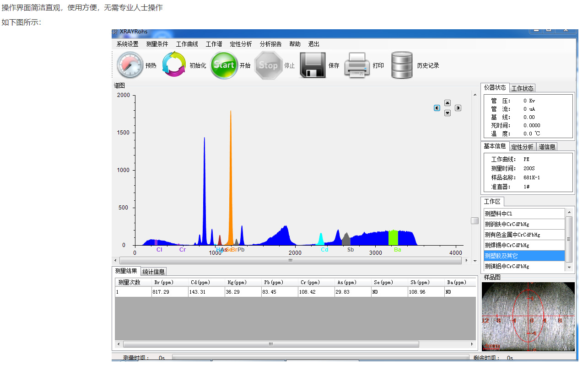The height and width of the screenshot is (365, 588).
Task: Switch to the 统计信息 tab
Action: tap(153, 272)
